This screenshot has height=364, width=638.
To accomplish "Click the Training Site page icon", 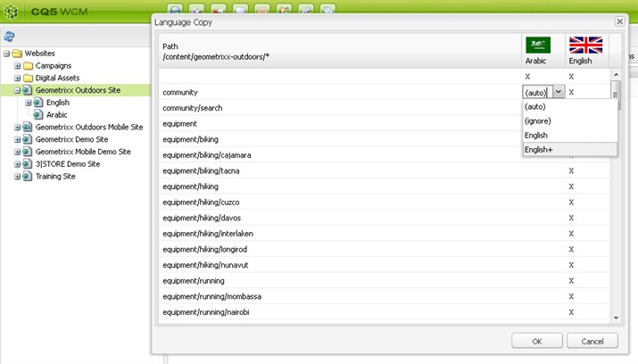I will pyautogui.click(x=28, y=177).
